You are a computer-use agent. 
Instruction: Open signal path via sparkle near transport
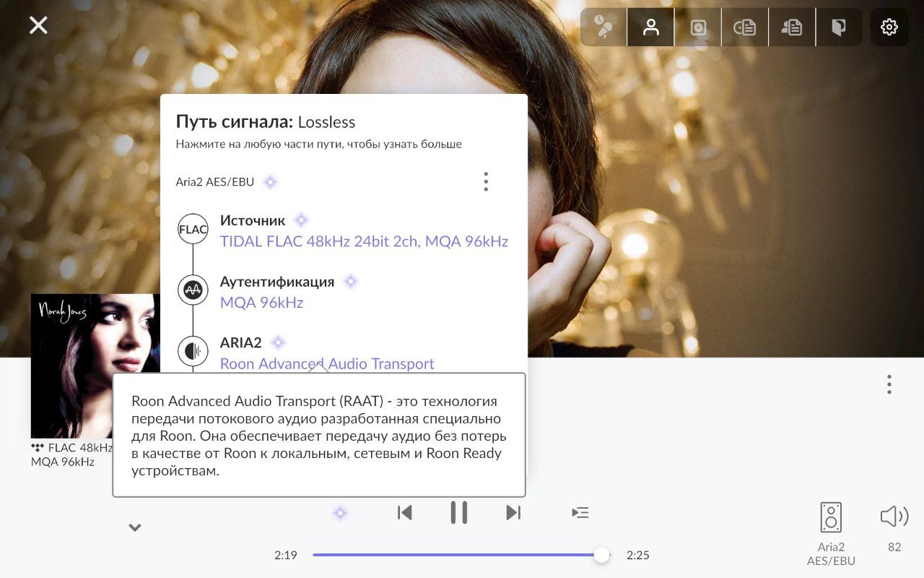[x=340, y=512]
